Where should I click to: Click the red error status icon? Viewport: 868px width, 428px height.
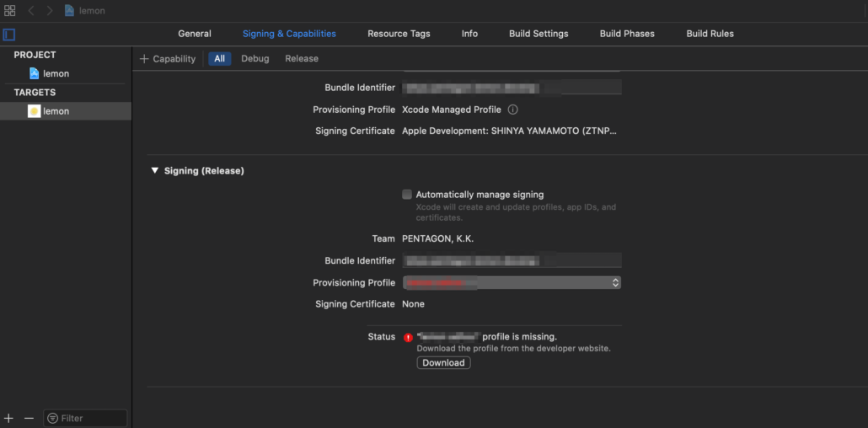(408, 337)
